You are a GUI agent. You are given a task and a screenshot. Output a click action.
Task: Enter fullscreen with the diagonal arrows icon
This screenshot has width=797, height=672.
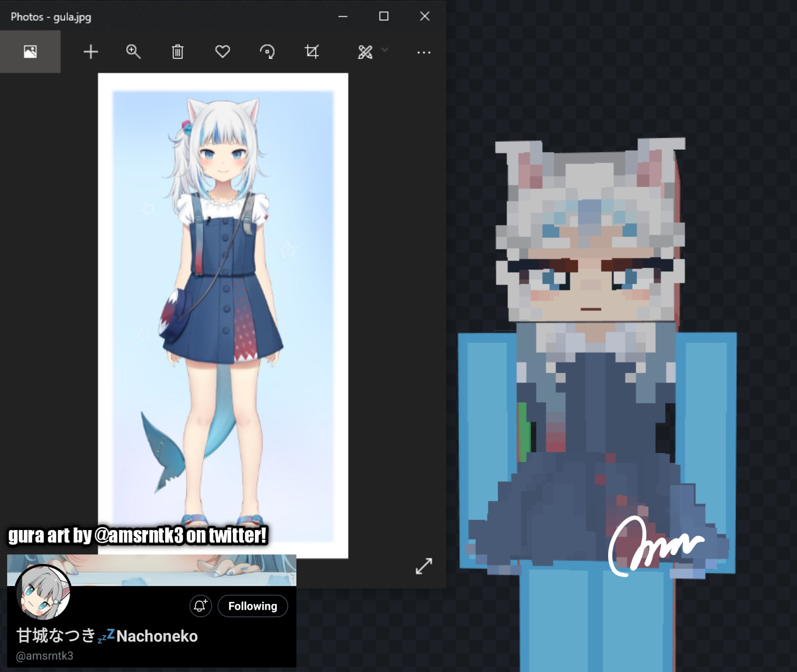coord(424,566)
